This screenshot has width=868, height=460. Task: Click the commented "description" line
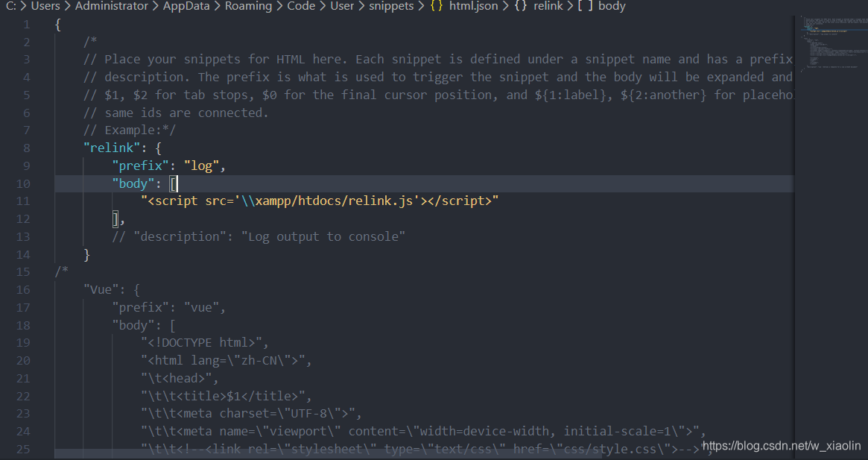(259, 236)
